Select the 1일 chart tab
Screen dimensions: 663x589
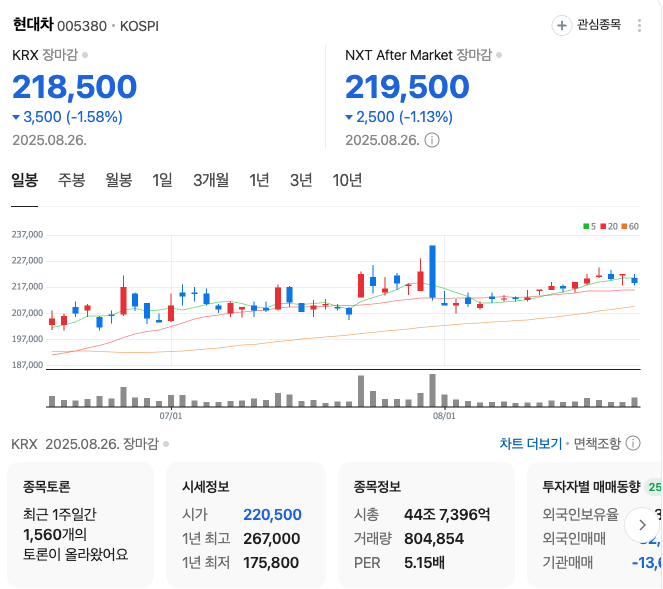[162, 181]
